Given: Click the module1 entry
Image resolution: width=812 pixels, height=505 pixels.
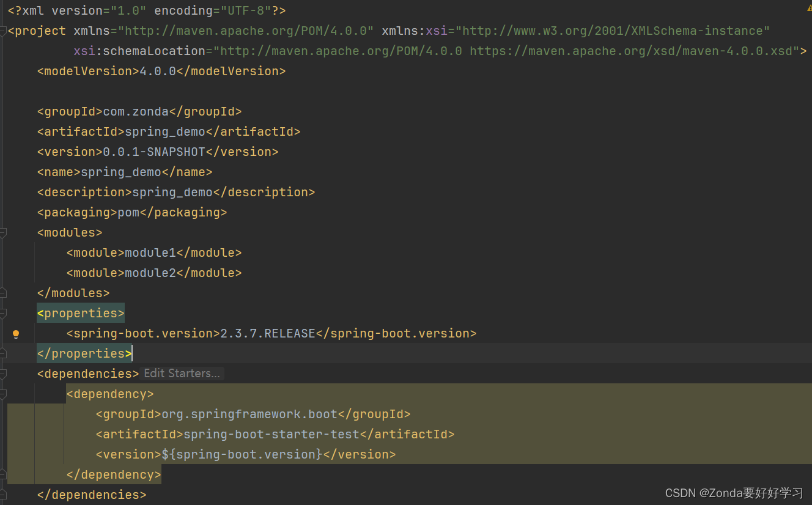Looking at the screenshot, I should point(150,253).
